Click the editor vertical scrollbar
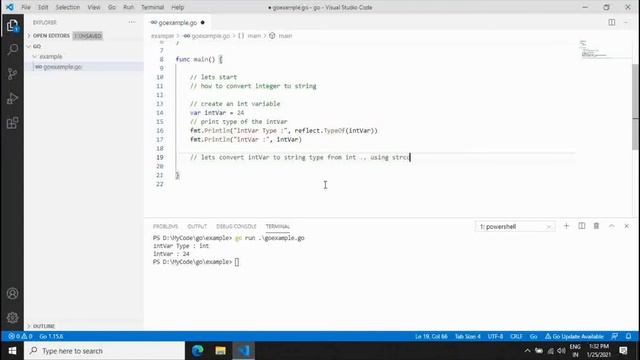This screenshot has width=640, height=360. [x=636, y=106]
